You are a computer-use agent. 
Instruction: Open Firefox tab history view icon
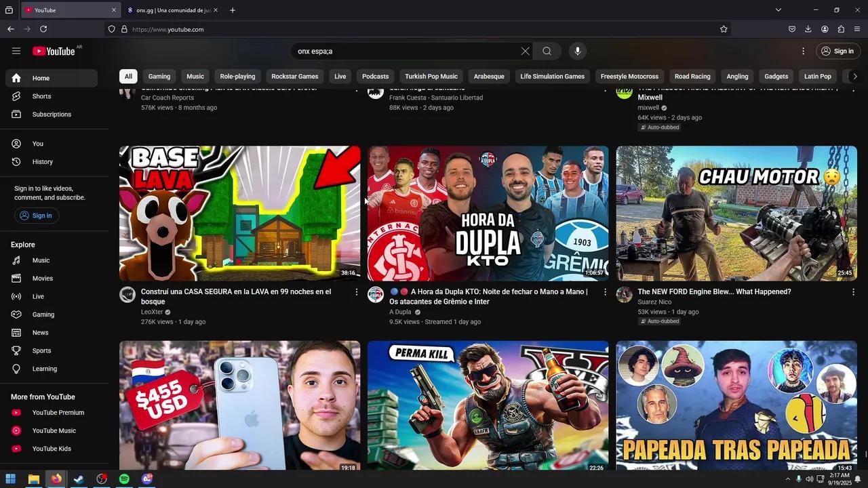(x=9, y=10)
